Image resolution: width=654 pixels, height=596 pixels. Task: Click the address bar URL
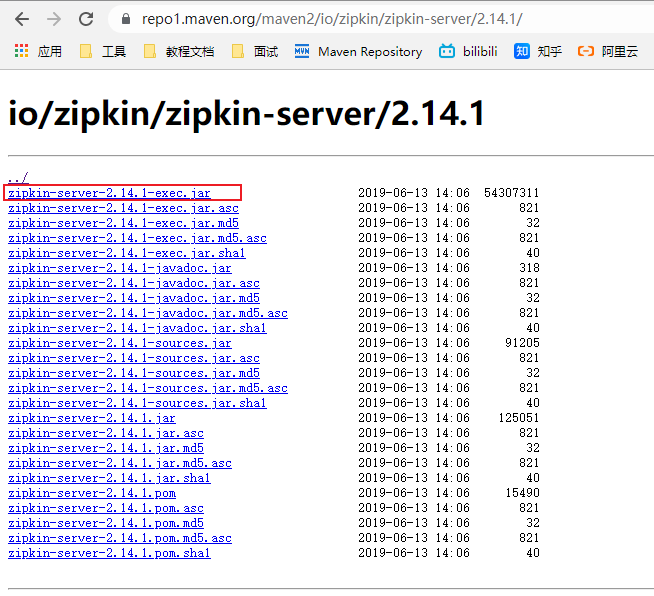332,19
